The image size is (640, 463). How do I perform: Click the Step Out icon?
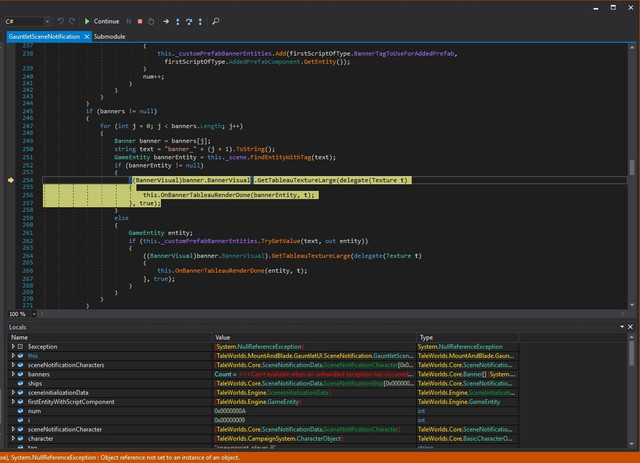coord(200,21)
